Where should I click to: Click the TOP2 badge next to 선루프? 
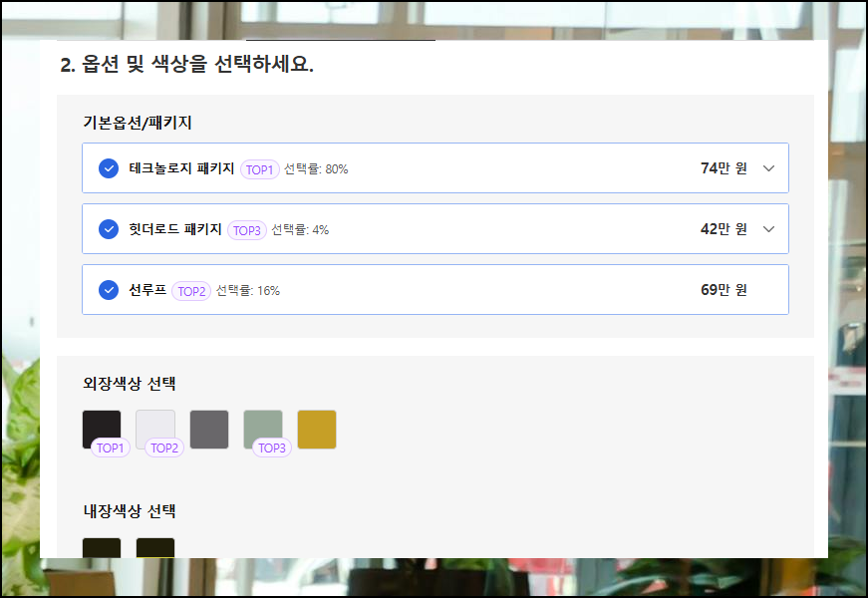(x=191, y=291)
